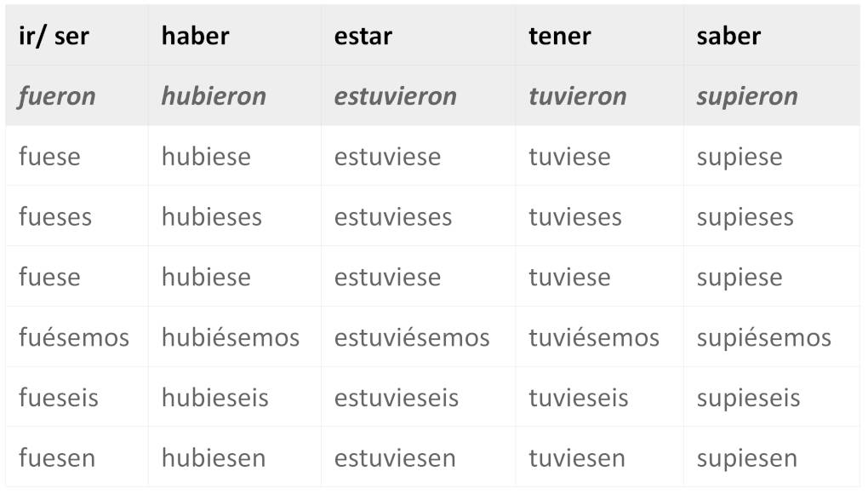Select the "supieron" cell

pyautogui.click(x=746, y=96)
